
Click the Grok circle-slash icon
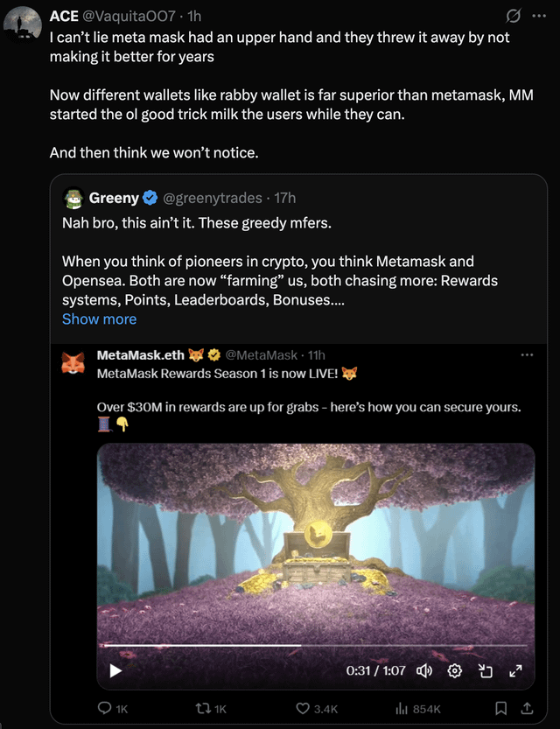514,16
